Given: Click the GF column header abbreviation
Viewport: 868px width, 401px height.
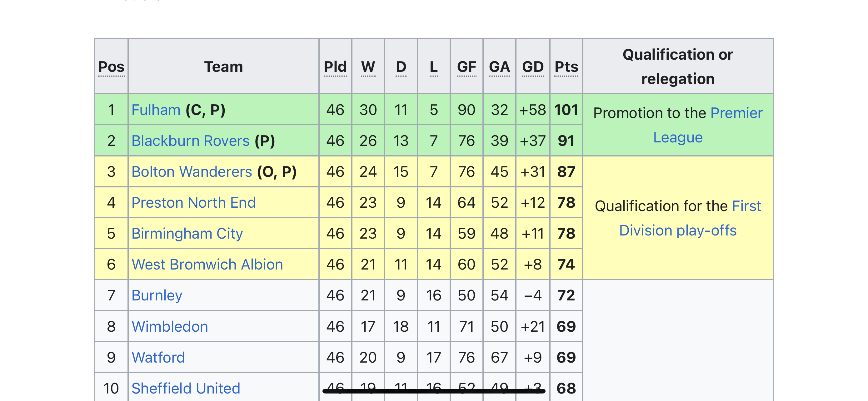Looking at the screenshot, I should (466, 67).
